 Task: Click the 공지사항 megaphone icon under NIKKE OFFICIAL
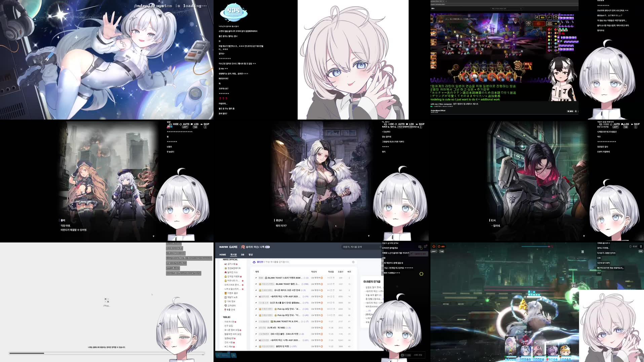click(x=225, y=264)
